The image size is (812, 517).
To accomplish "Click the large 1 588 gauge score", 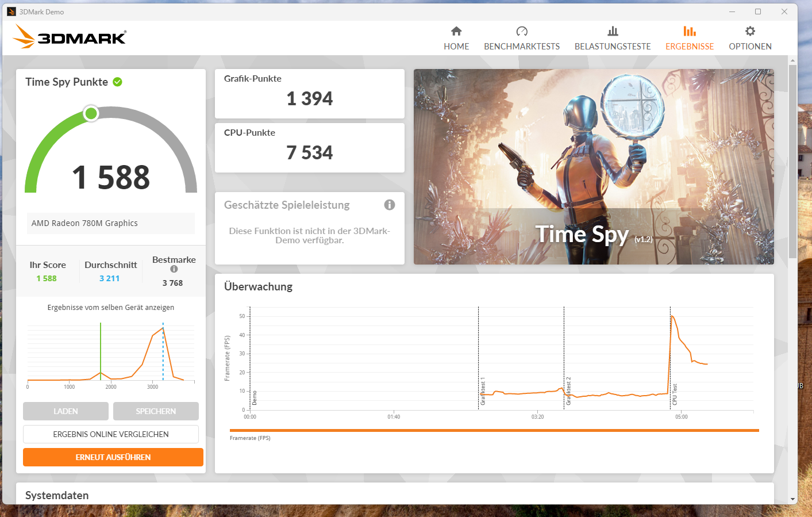I will pyautogui.click(x=111, y=177).
